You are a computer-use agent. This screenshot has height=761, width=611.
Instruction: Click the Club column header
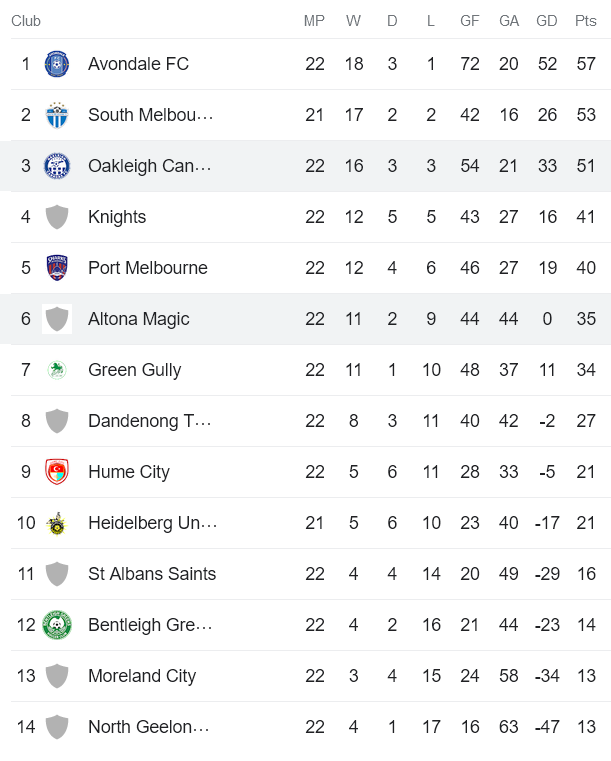(26, 21)
